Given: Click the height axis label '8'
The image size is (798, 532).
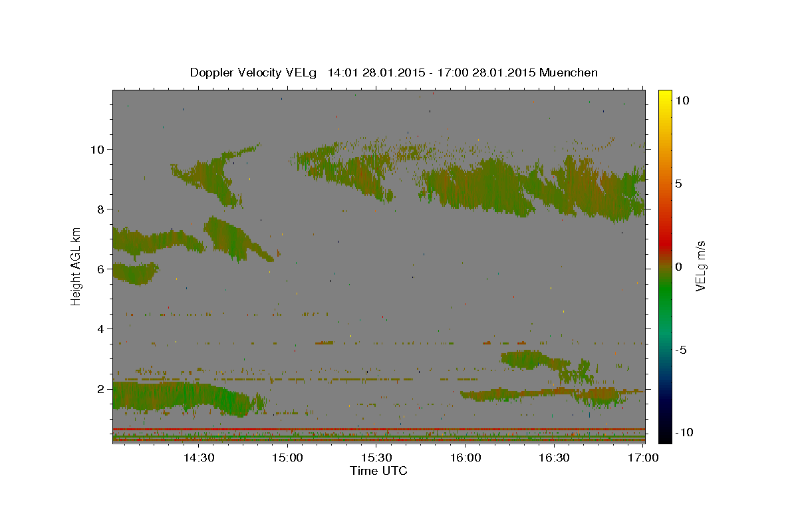Looking at the screenshot, I should tap(100, 209).
